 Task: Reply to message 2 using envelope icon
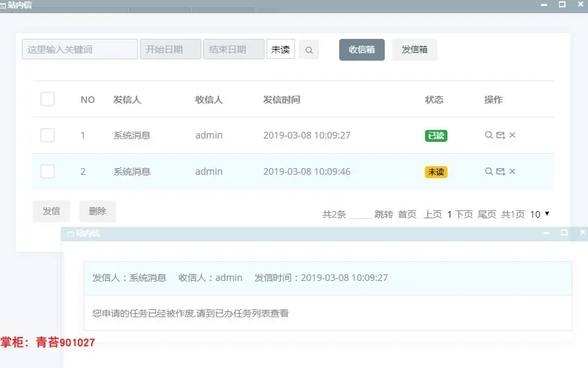click(x=501, y=171)
